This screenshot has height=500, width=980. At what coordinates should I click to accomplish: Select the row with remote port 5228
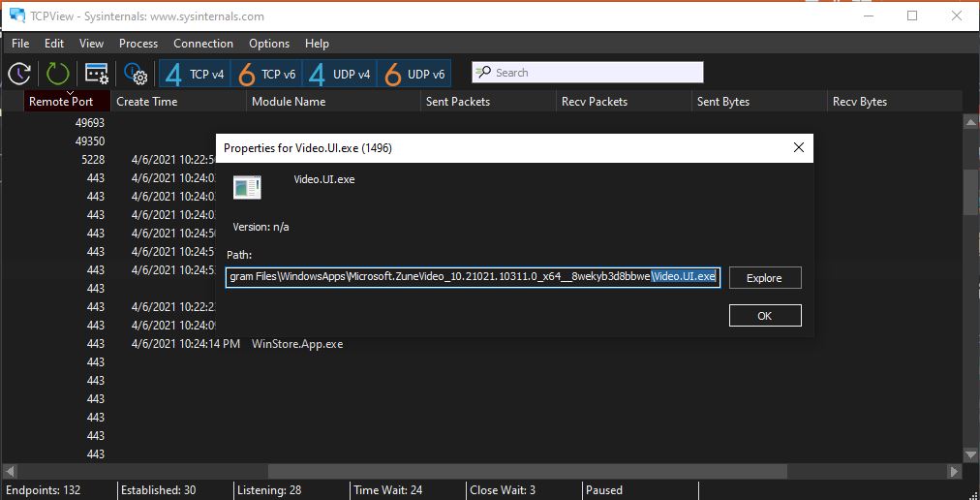[481, 160]
